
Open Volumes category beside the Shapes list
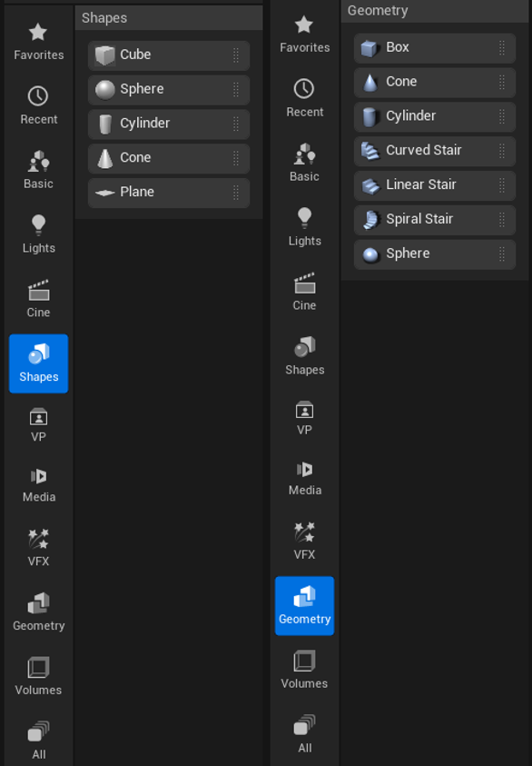38,677
